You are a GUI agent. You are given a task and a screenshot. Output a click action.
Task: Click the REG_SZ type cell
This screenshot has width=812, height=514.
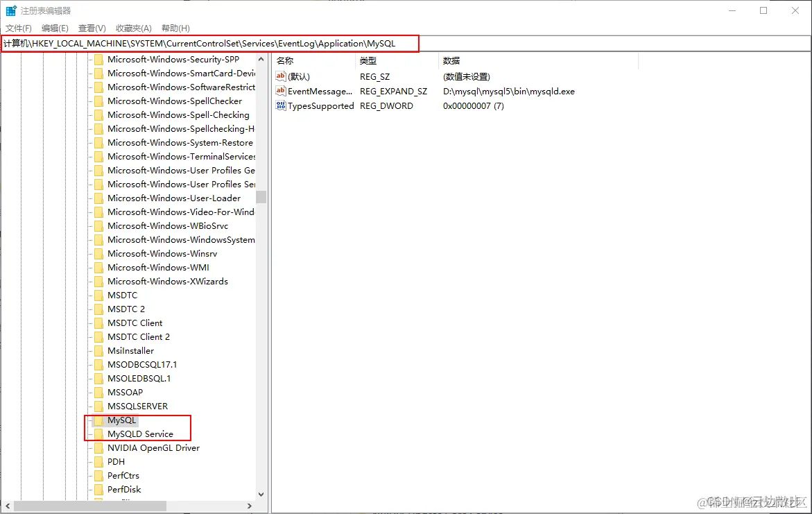[x=375, y=77]
